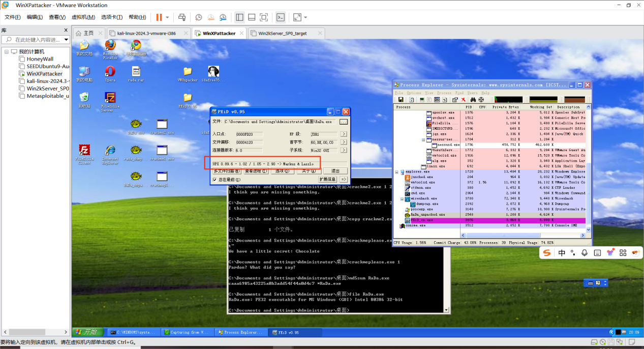Viewport: 644px width, 349px height.
Task: Click PEiD EP section arrow button
Action: click(344, 134)
